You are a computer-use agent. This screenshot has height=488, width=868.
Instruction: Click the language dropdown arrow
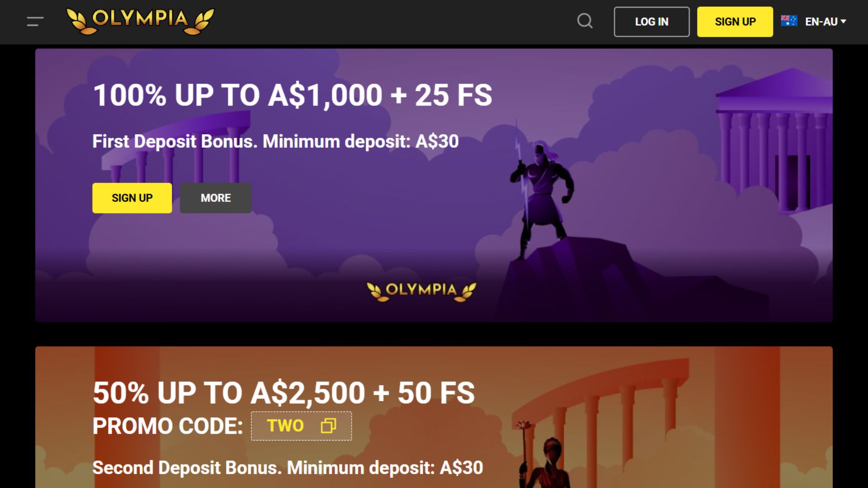point(843,21)
